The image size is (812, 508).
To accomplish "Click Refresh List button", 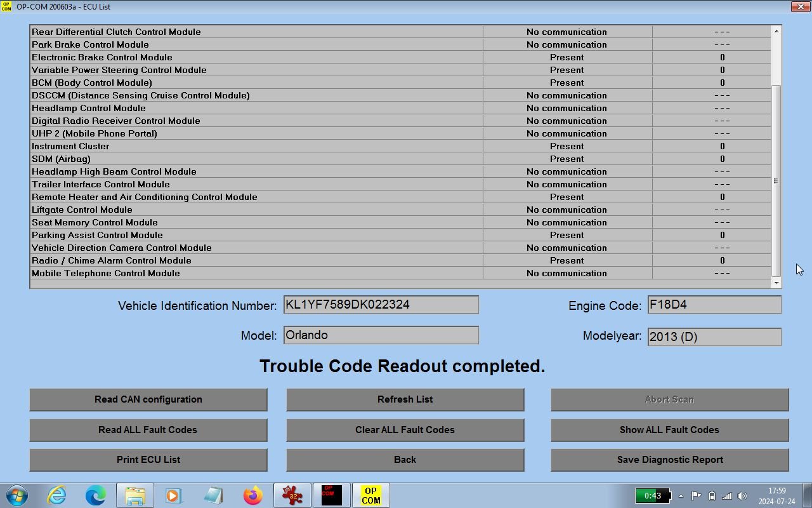I will [405, 399].
